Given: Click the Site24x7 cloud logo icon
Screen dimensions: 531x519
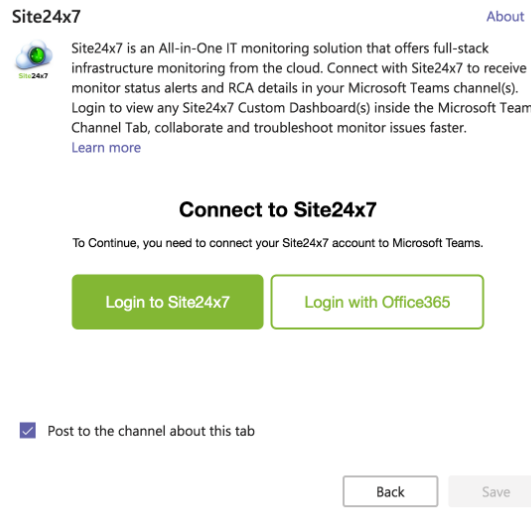Looking at the screenshot, I should coord(34,59).
